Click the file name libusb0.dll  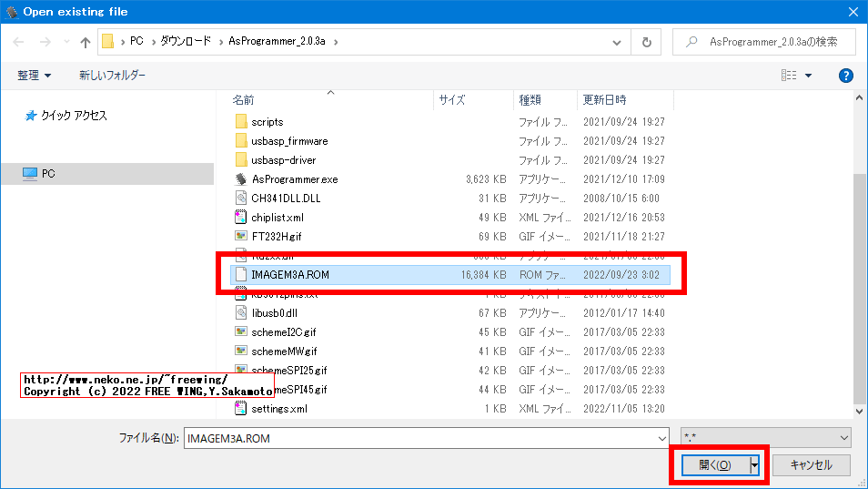click(x=275, y=313)
